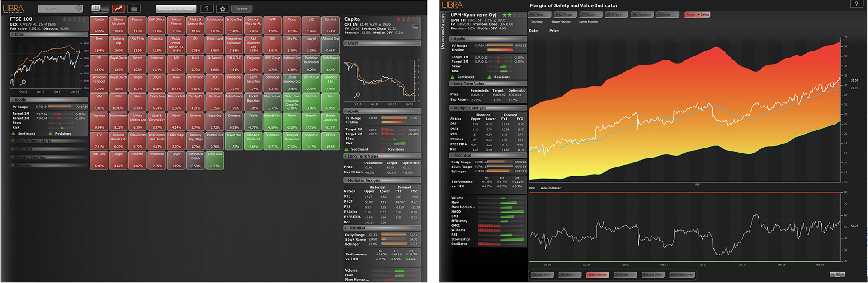
Task: Click the clock icon in search box
Action: 79,9
